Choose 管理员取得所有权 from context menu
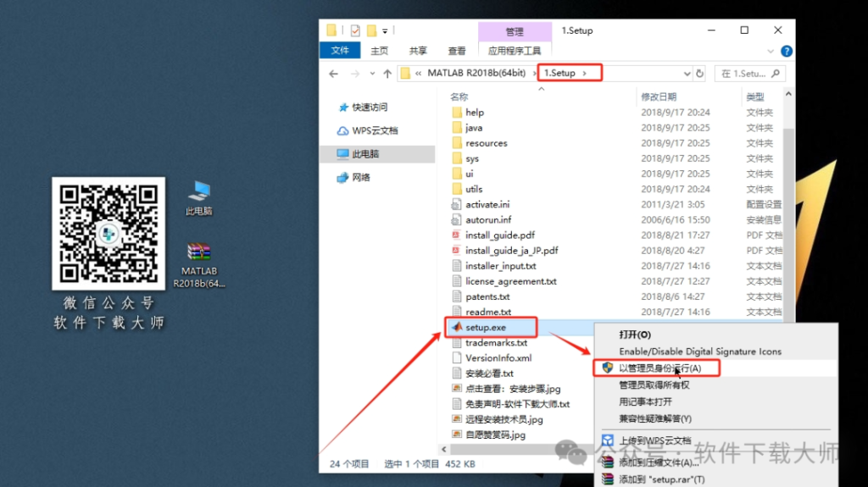Screen dimensions: 868x487 (x=654, y=385)
